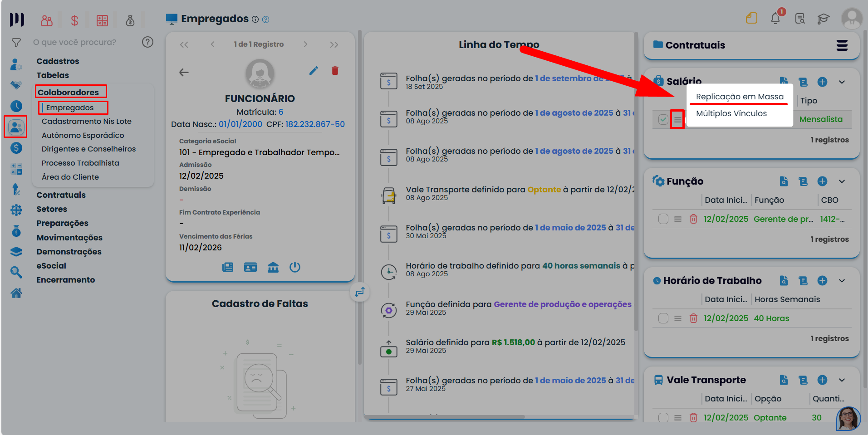Image resolution: width=868 pixels, height=435 pixels.
Task: Jump to the last record with double arrows
Action: tap(334, 44)
